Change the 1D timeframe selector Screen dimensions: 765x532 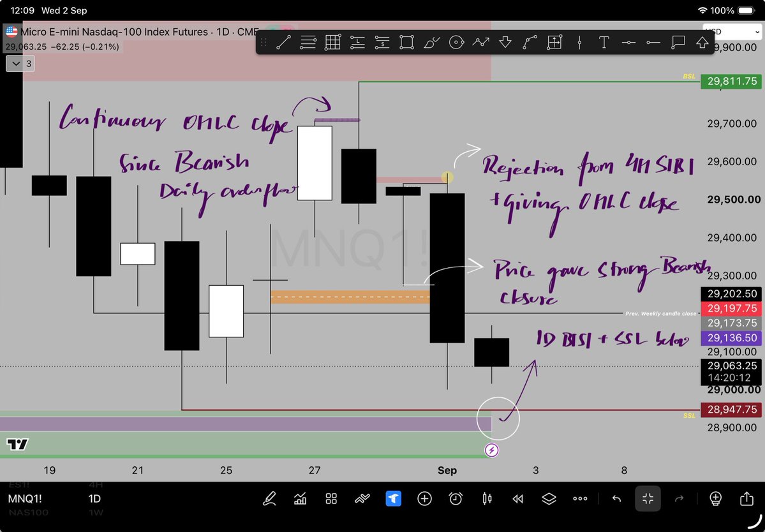94,499
